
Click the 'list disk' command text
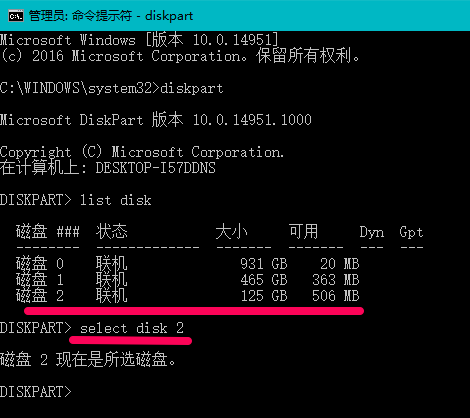point(115,200)
